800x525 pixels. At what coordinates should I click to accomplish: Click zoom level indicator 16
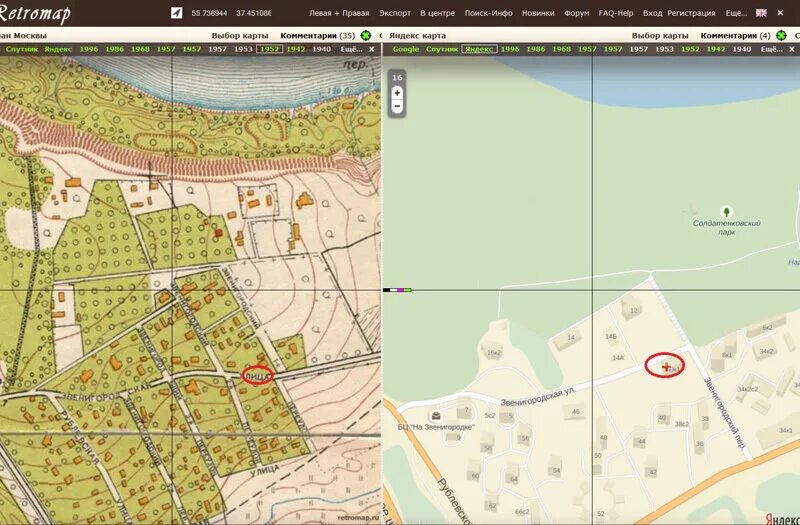pos(397,78)
